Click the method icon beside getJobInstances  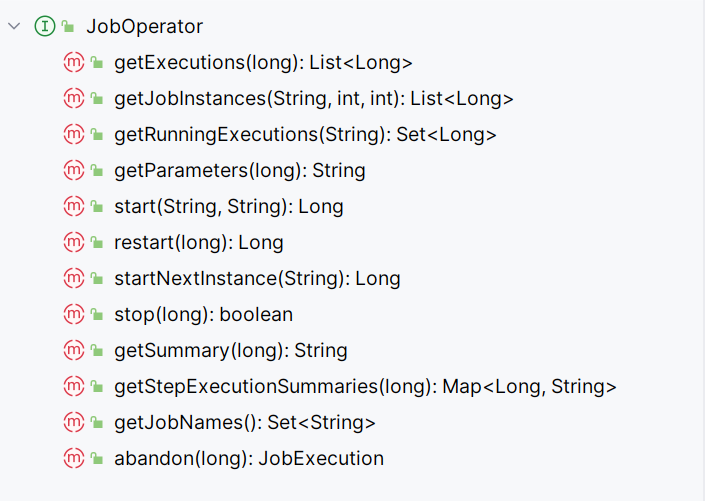[74, 98]
